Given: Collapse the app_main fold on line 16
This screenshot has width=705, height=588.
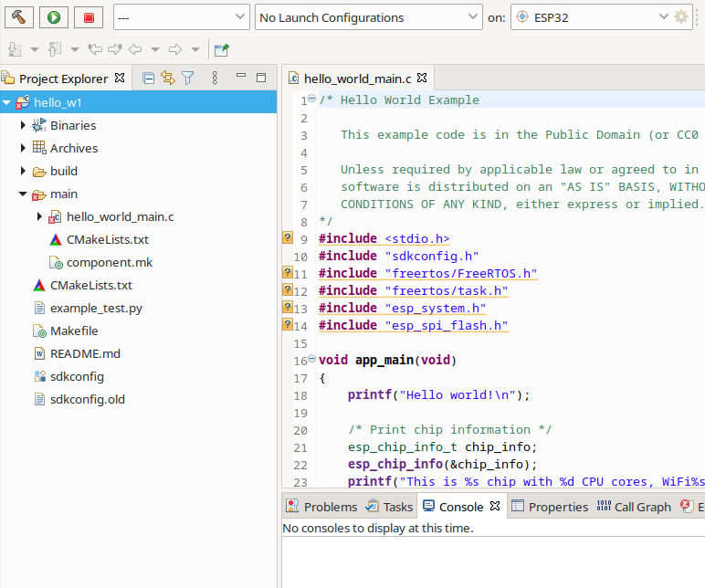Looking at the screenshot, I should [x=312, y=359].
